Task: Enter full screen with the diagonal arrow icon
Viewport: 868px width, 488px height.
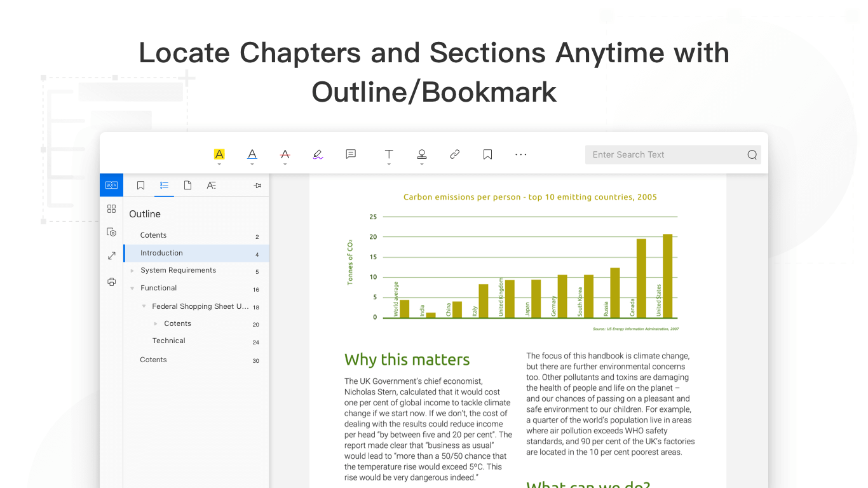Action: pos(112,255)
